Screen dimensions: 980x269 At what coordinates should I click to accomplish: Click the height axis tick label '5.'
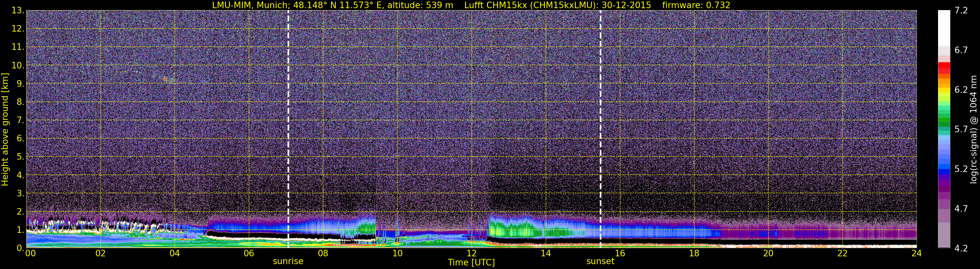tap(20, 157)
